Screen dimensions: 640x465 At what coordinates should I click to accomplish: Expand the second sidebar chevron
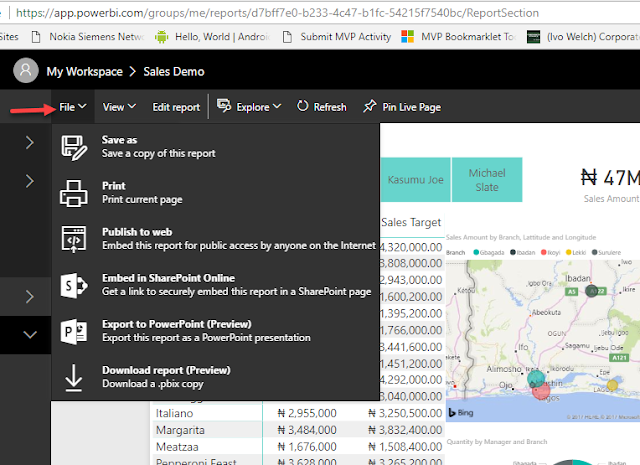tap(29, 181)
